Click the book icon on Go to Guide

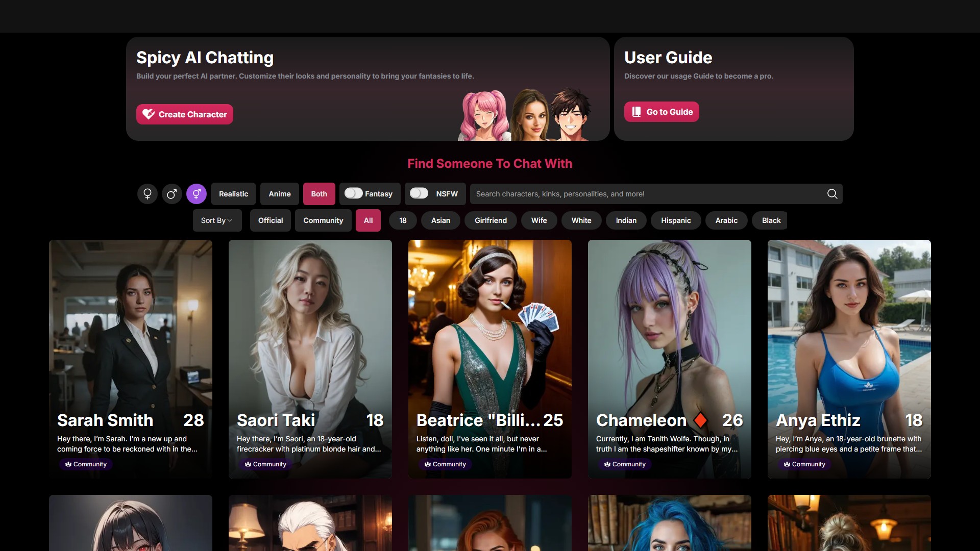[x=636, y=112]
